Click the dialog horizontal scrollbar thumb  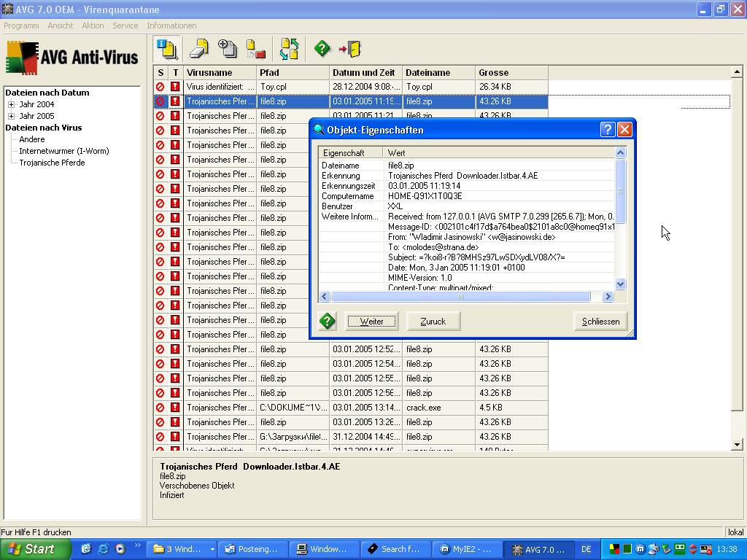click(x=461, y=297)
